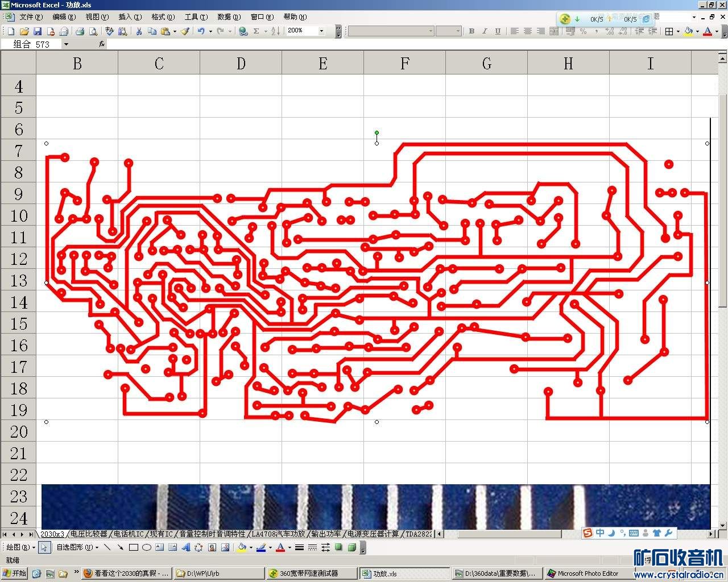Activate the Format Painter brush
This screenshot has height=582, width=728.
(185, 31)
